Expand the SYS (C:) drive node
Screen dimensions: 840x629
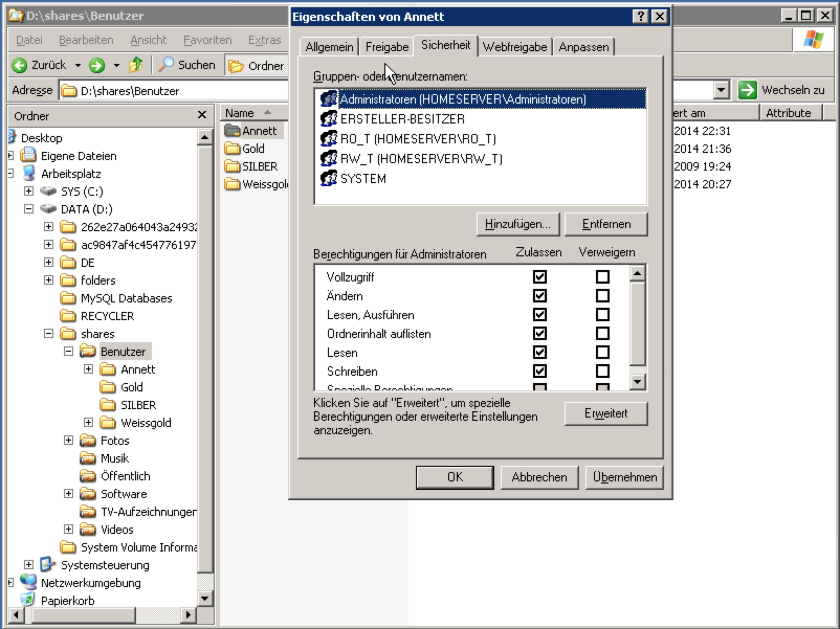pos(29,191)
